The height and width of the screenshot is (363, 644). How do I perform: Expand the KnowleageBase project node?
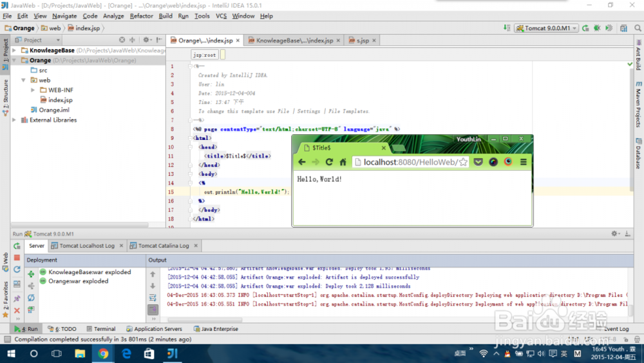14,50
